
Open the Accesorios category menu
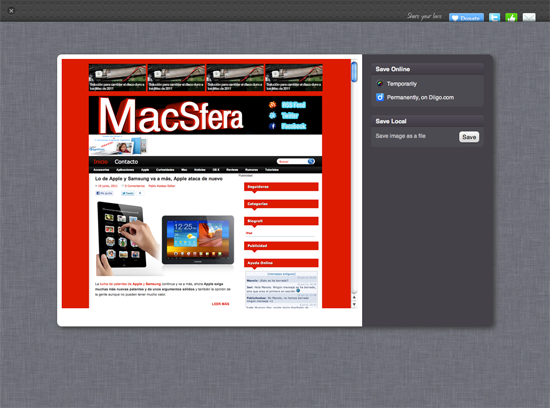[101, 170]
